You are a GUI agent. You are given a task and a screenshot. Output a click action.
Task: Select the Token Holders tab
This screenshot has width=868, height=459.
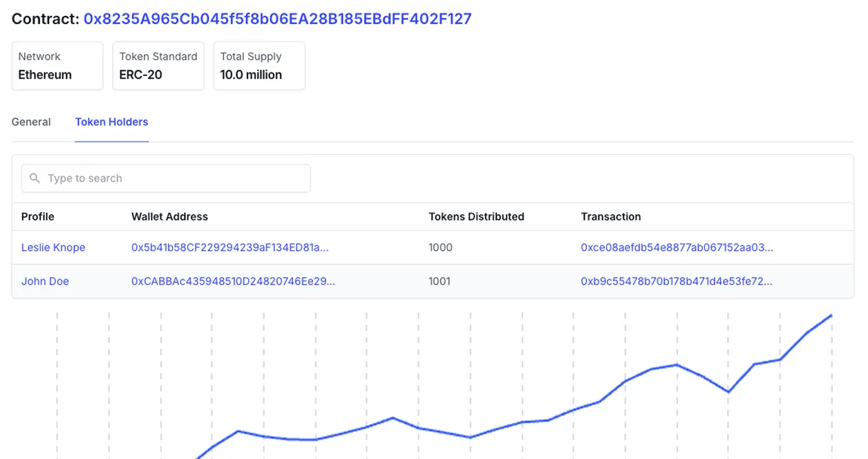pos(111,122)
